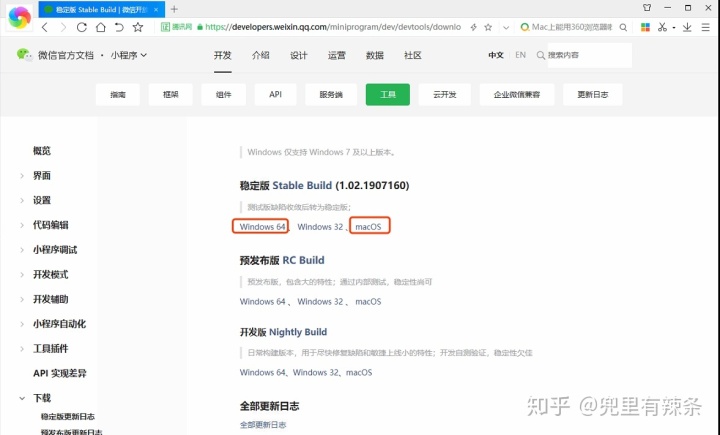Download Stable Build Windows 64
Image resolution: width=720 pixels, height=435 pixels.
[263, 226]
